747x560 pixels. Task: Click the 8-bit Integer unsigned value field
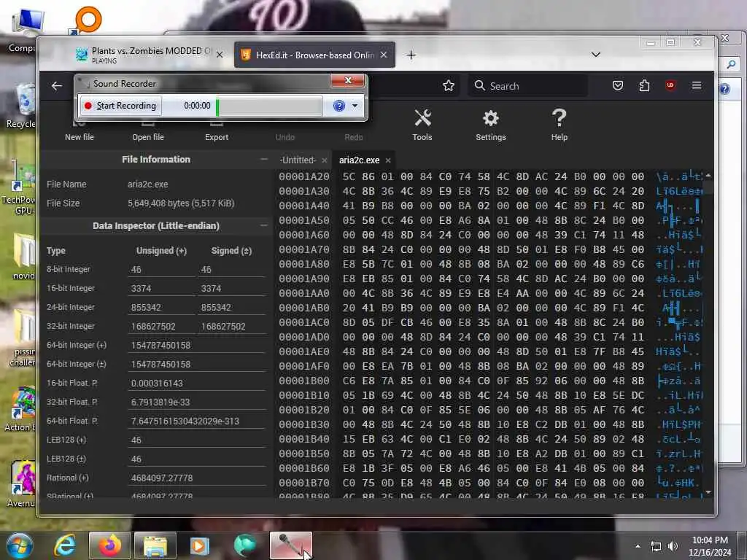click(161, 270)
